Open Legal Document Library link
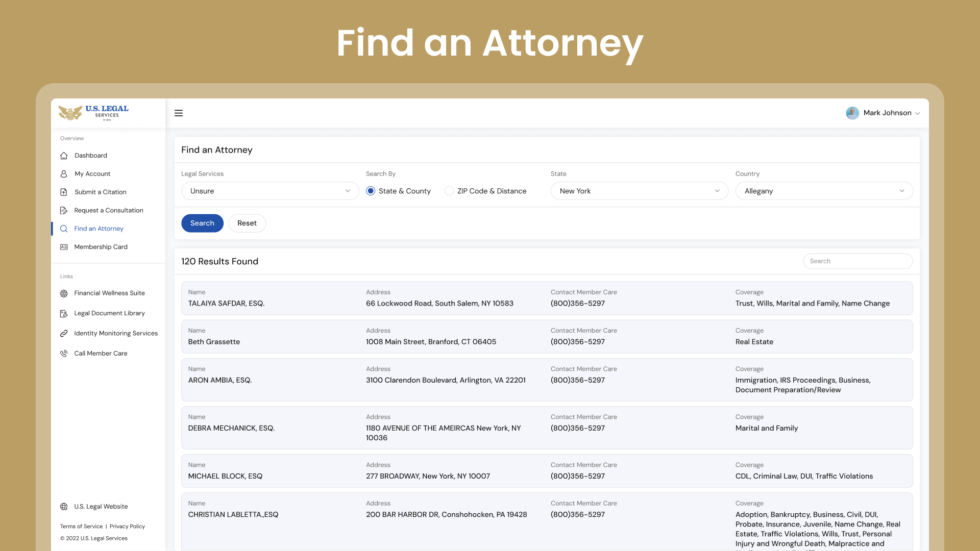Screen dimensions: 980x551 coord(109,313)
